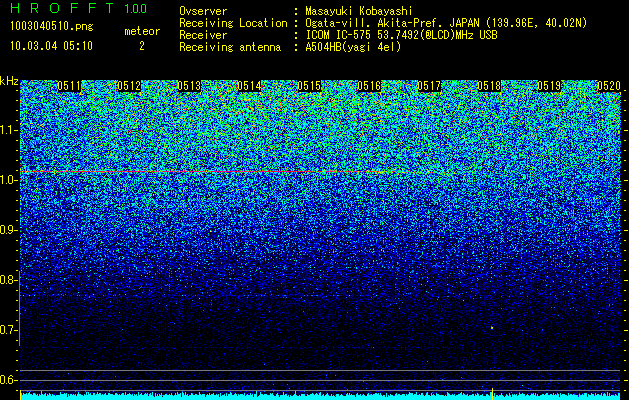629x400 pixels.
Task: Click the 0517 time marker
Action: (x=429, y=86)
